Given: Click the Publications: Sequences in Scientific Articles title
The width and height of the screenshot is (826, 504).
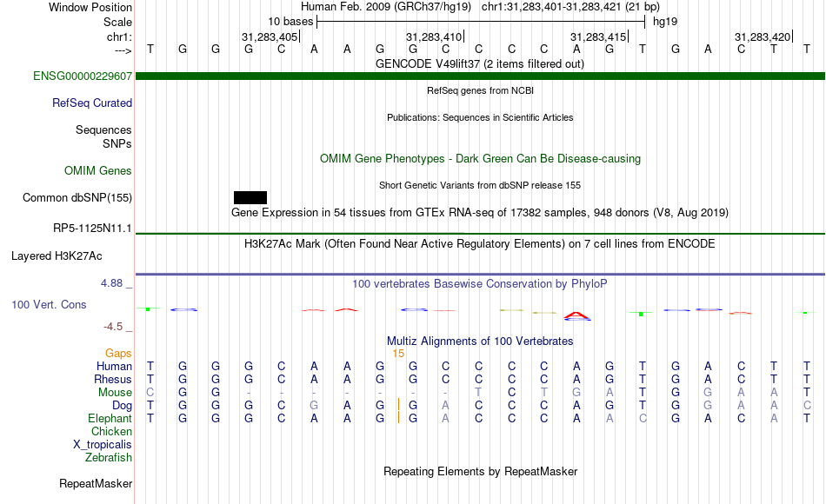Looking at the screenshot, I should 480,117.
